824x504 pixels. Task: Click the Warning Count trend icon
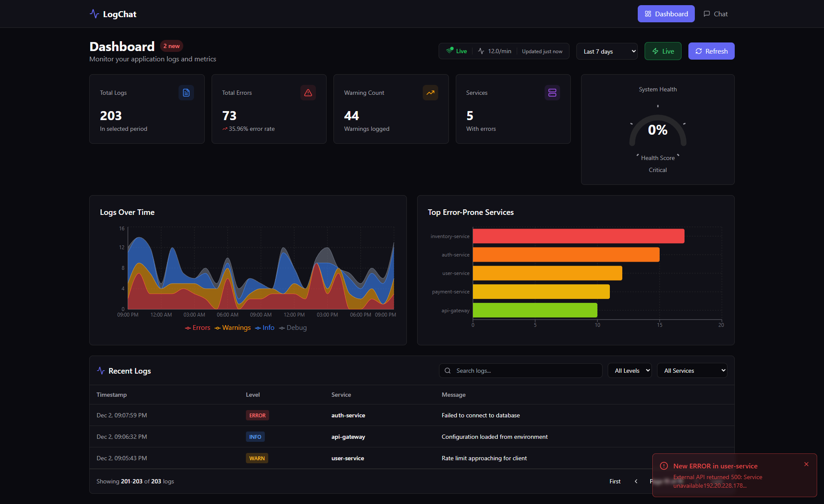(430, 93)
